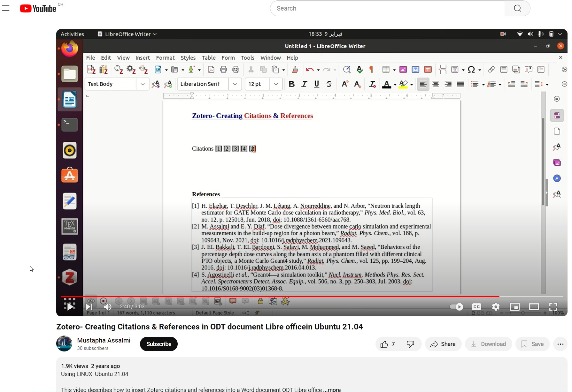The height and width of the screenshot is (392, 572).
Task: Like this video
Action: pos(387,344)
